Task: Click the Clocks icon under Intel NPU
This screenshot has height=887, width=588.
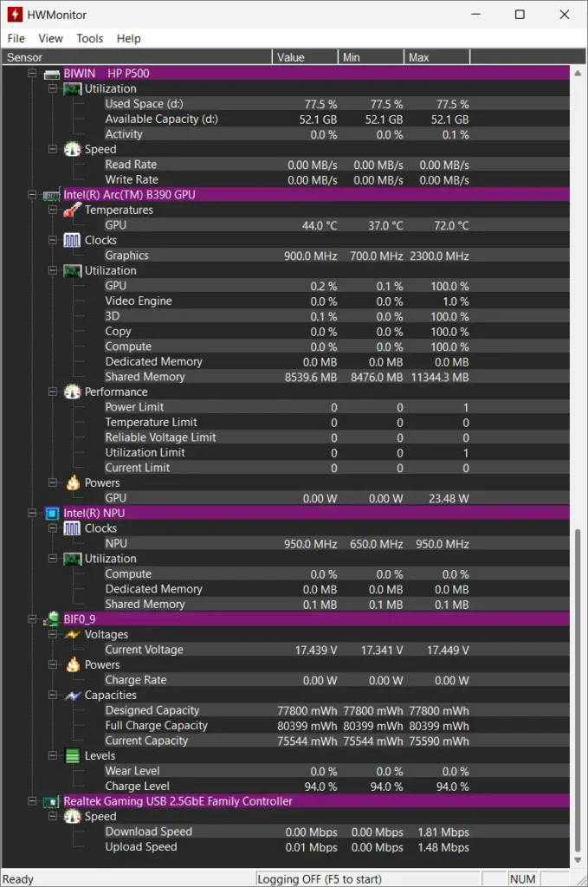Action: point(73,528)
